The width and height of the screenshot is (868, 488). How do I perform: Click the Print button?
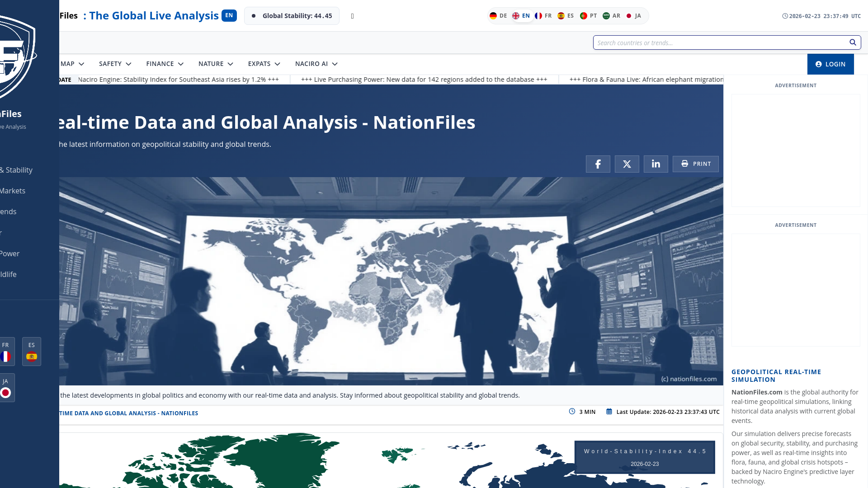point(695,164)
